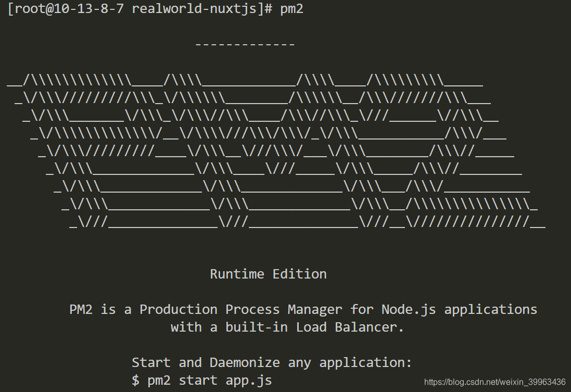Click the line 'with a built-in Load Balancer.'
Viewport: 571px width, 392px height.
pyautogui.click(x=288, y=327)
